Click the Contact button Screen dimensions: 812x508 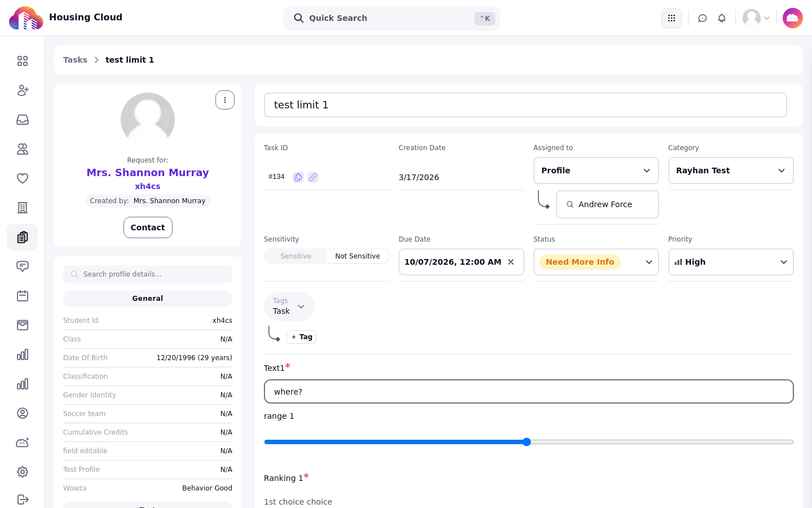[148, 227]
